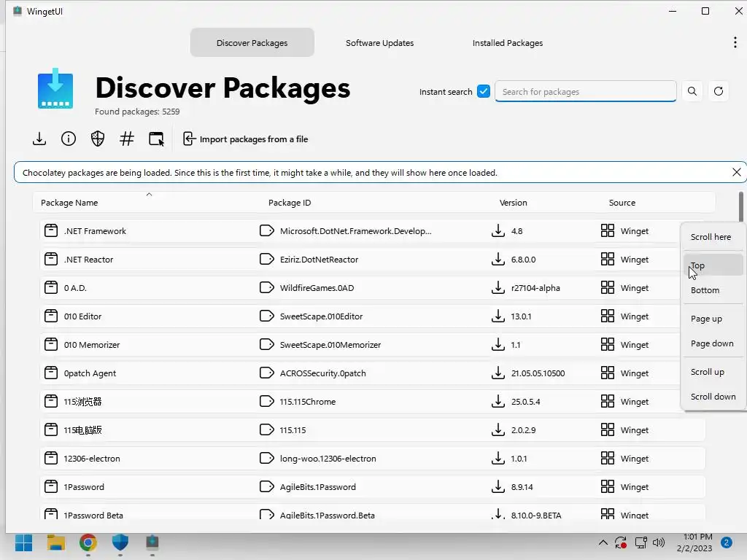747x560 pixels.
Task: Click download icon beside version 21.05.05.10500
Action: (x=498, y=373)
